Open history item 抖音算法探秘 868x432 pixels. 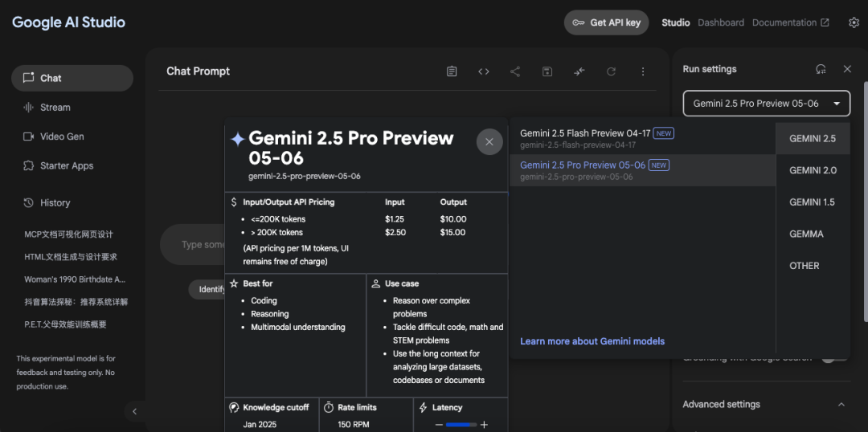(76, 302)
